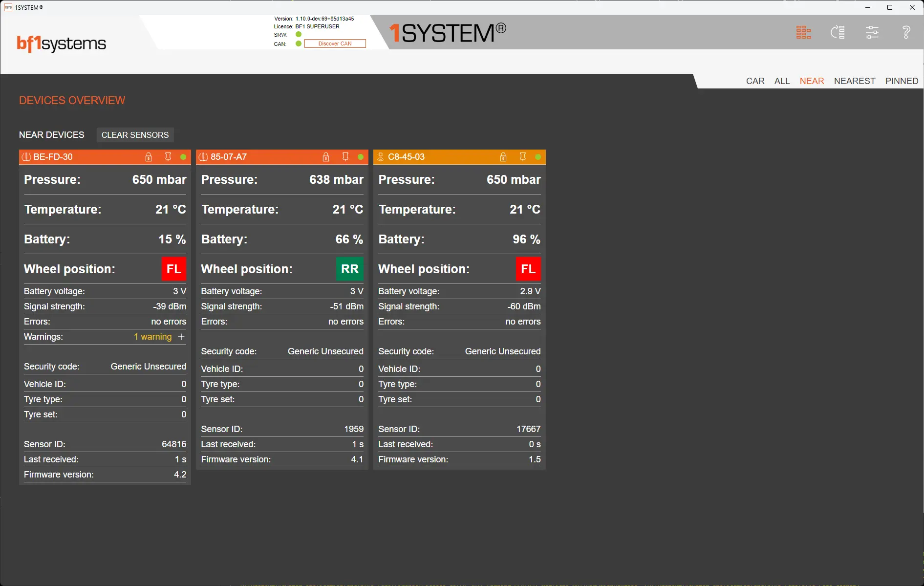Click the red FL badge on C8-45-03
This screenshot has height=586, width=924.
(528, 269)
